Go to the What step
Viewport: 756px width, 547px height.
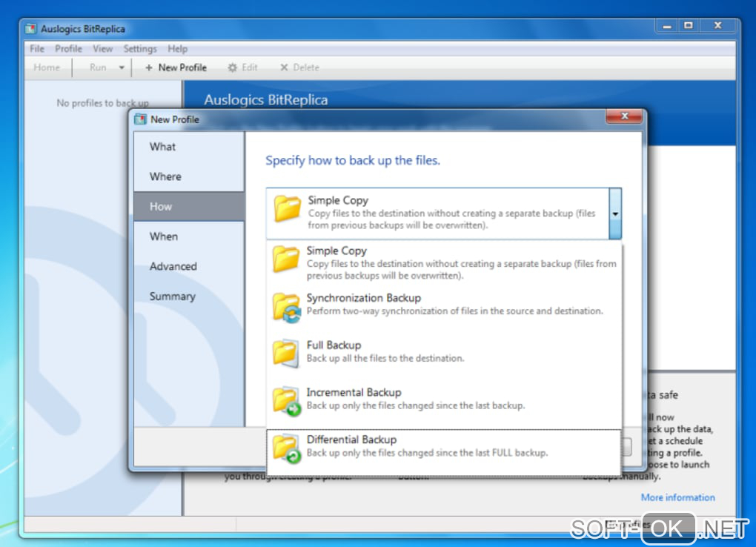pos(189,147)
